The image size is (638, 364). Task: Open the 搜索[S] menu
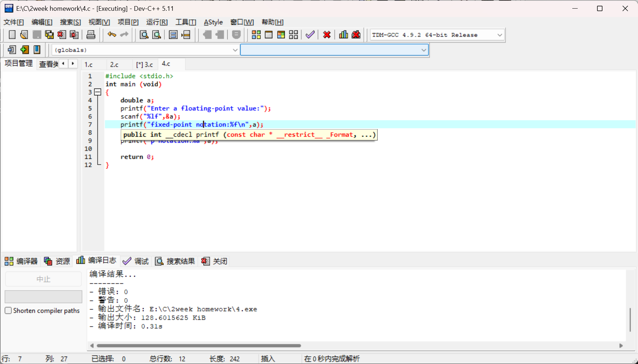click(x=70, y=22)
